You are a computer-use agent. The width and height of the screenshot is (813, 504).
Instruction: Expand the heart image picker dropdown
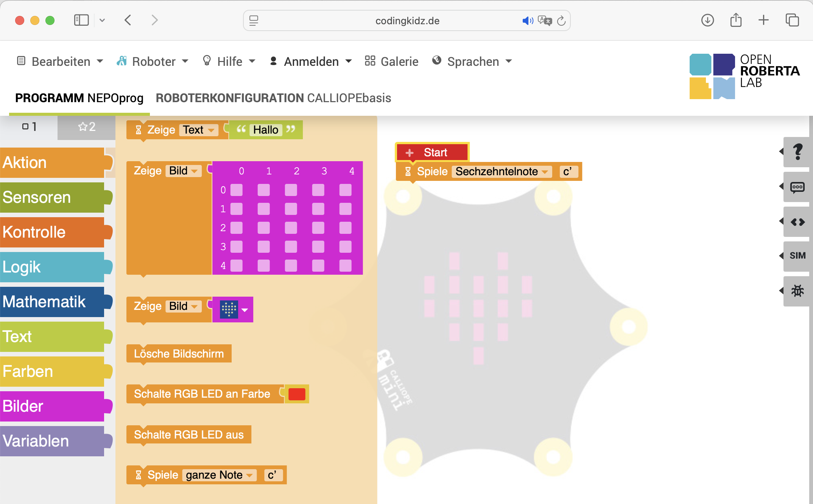tap(245, 310)
